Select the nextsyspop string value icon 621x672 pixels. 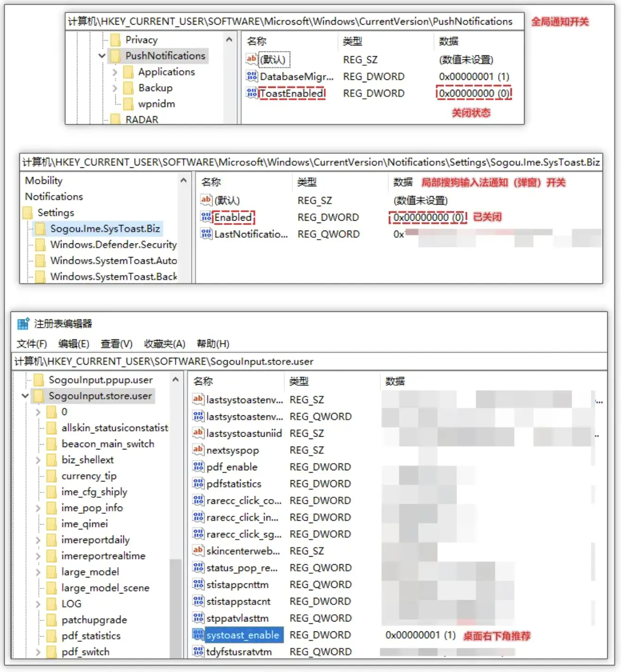[198, 450]
